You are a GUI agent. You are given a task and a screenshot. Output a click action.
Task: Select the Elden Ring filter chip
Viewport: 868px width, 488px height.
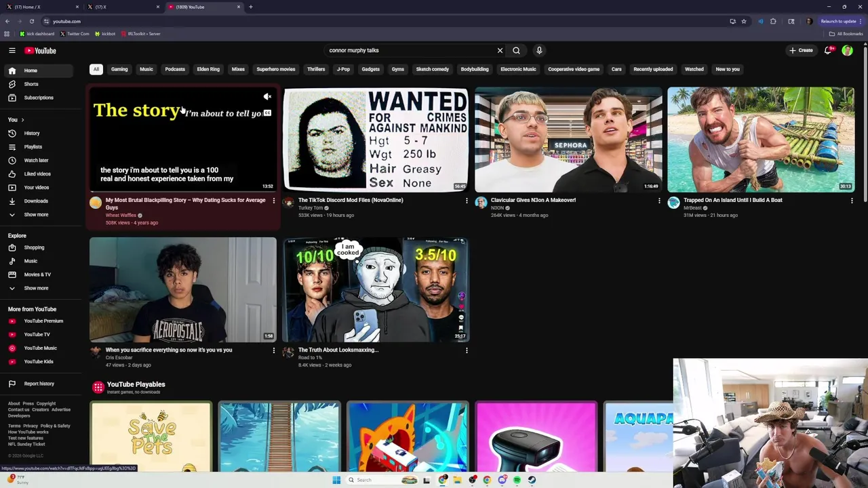(x=208, y=69)
